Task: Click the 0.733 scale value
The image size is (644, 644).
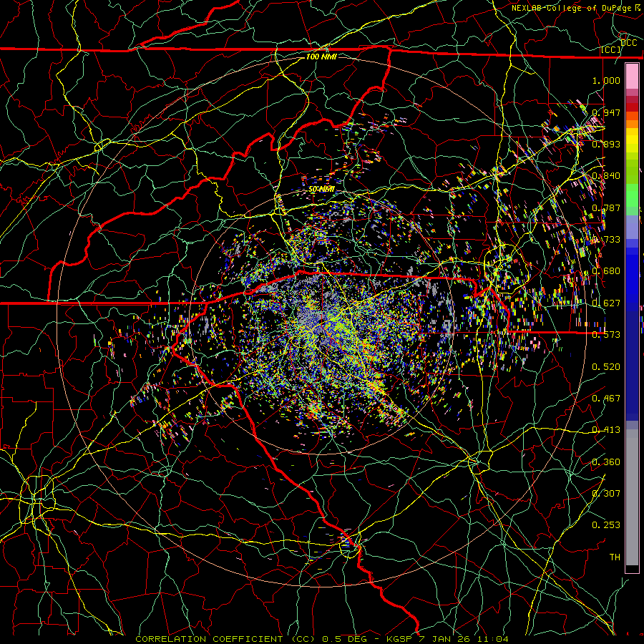Action: (x=606, y=239)
